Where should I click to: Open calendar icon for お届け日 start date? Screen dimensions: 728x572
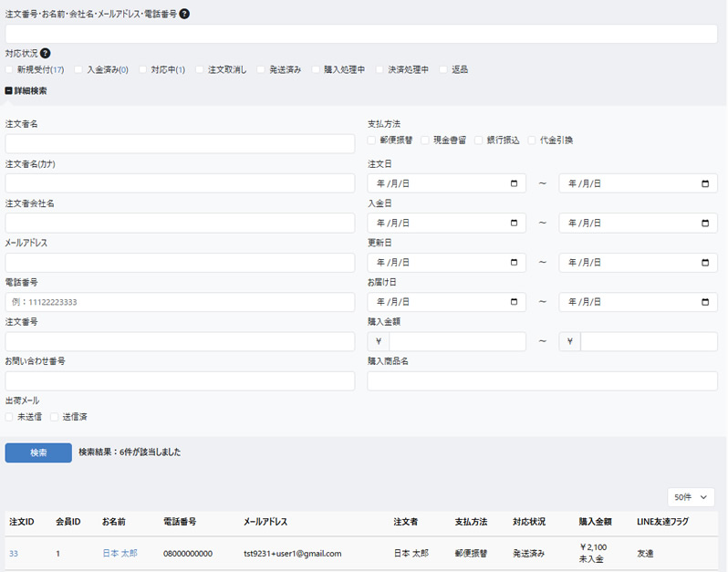(x=514, y=302)
